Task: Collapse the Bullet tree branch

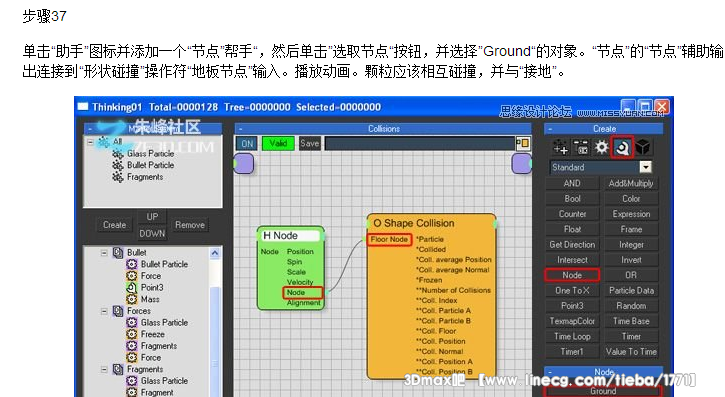Action: tap(104, 253)
